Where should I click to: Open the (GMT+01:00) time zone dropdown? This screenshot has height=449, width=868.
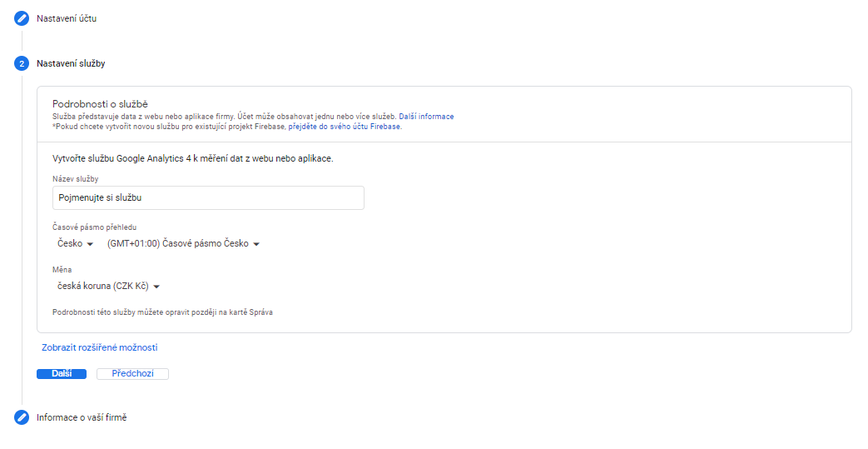(183, 243)
